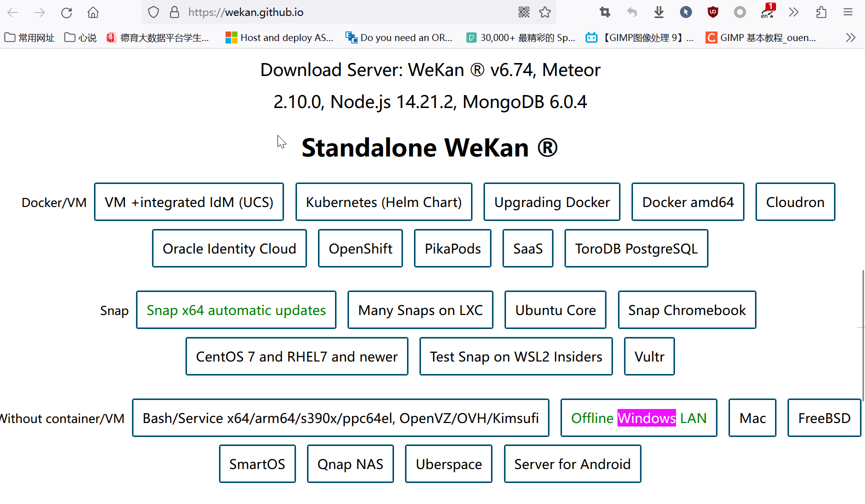Screen dimensions: 865x504
Task: Select the SaaS button
Action: pos(528,248)
